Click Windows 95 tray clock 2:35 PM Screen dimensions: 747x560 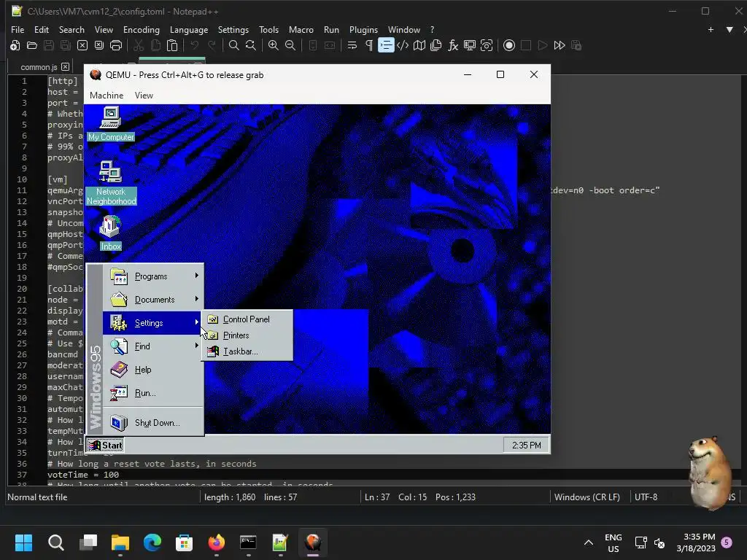click(x=527, y=446)
